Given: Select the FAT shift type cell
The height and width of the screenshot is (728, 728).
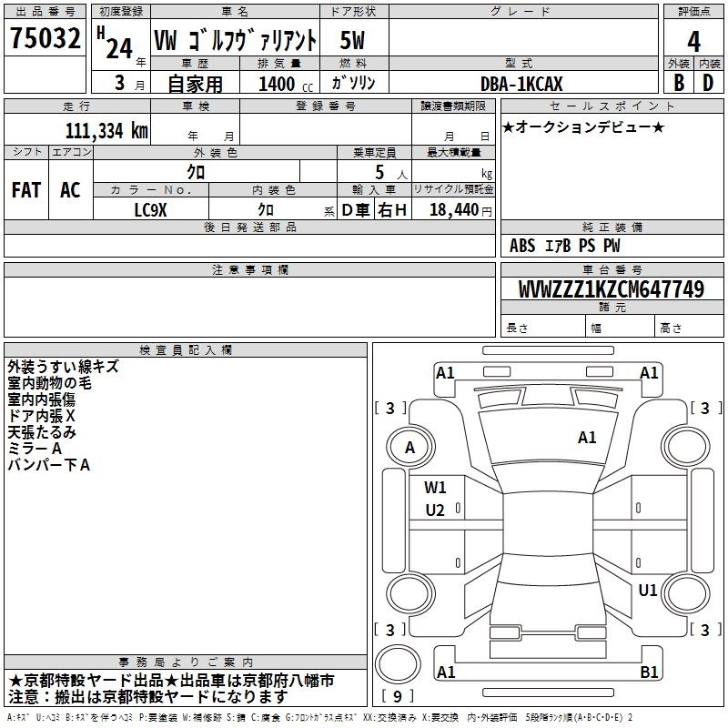Looking at the screenshot, I should 25,189.
